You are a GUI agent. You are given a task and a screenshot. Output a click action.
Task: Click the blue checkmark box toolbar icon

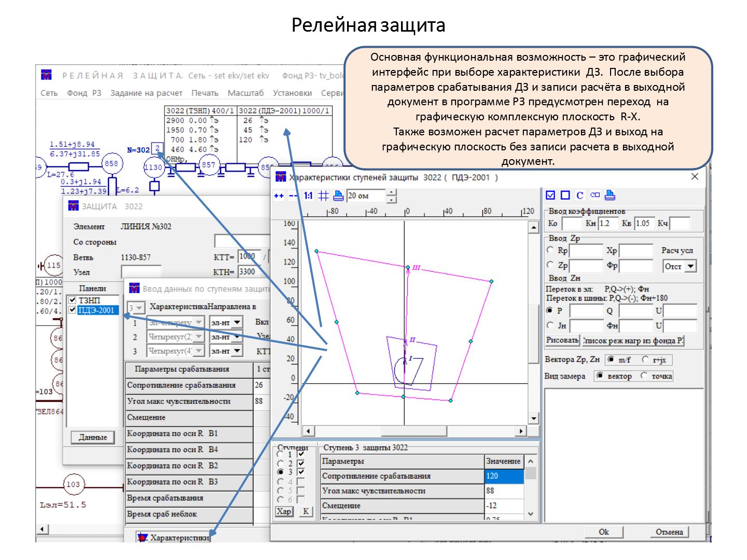point(551,195)
